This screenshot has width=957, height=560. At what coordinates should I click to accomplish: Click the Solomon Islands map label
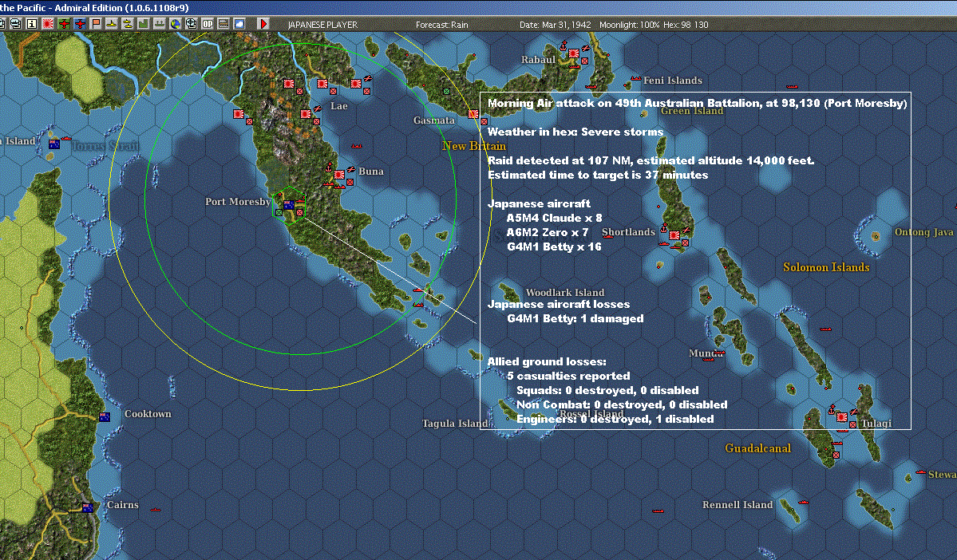[x=826, y=267]
